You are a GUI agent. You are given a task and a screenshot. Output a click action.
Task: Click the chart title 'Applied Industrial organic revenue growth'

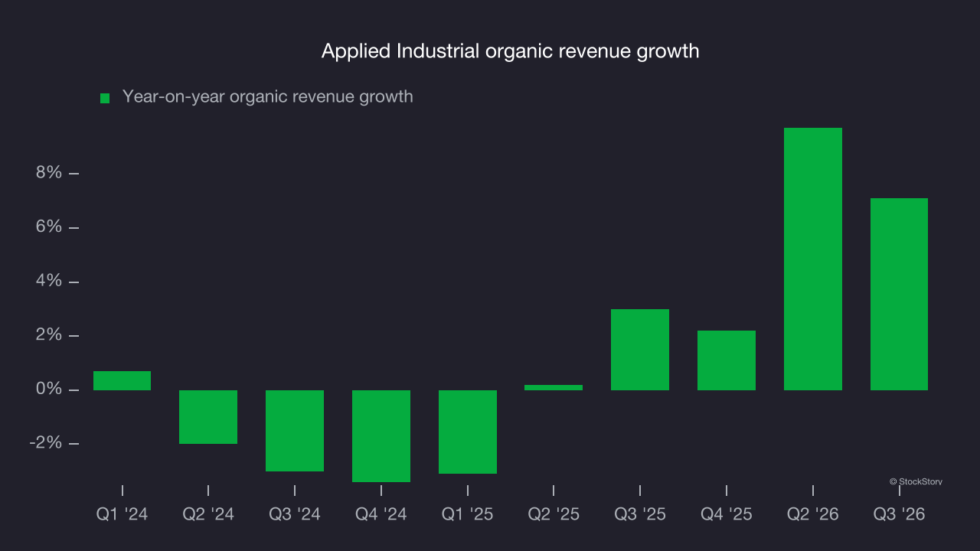tap(510, 51)
